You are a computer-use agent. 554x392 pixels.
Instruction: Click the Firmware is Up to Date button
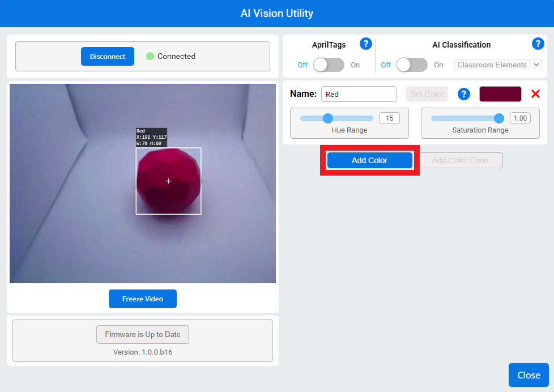[142, 334]
